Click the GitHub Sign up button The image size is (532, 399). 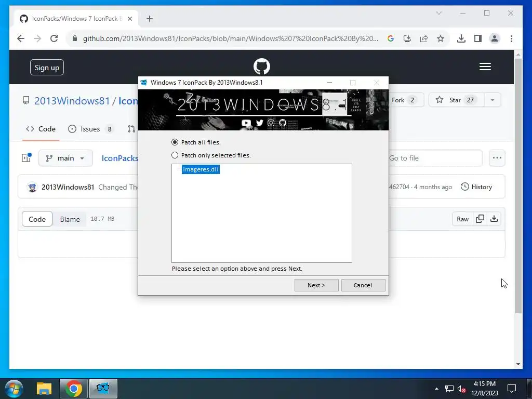pyautogui.click(x=47, y=68)
